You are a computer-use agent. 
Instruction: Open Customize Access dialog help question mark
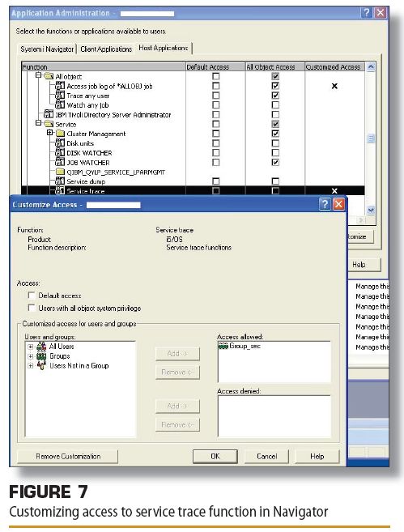click(325, 204)
